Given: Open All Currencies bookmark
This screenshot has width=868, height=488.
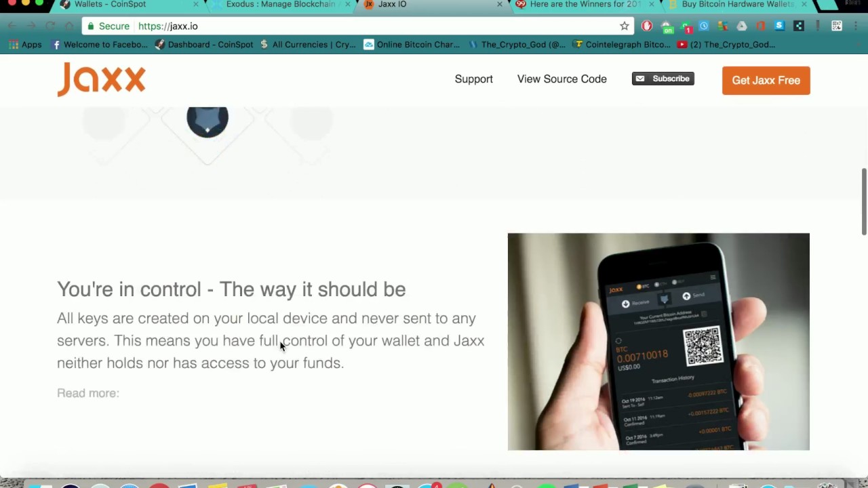Looking at the screenshot, I should [307, 45].
